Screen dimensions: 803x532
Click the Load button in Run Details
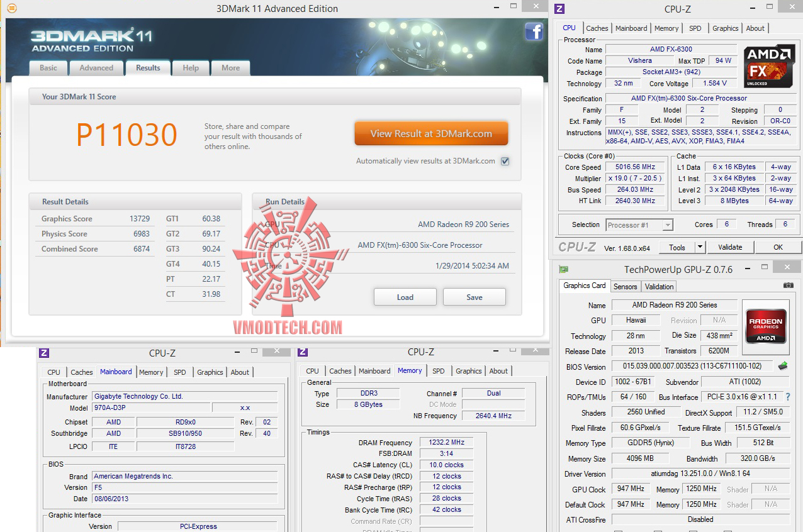[405, 297]
